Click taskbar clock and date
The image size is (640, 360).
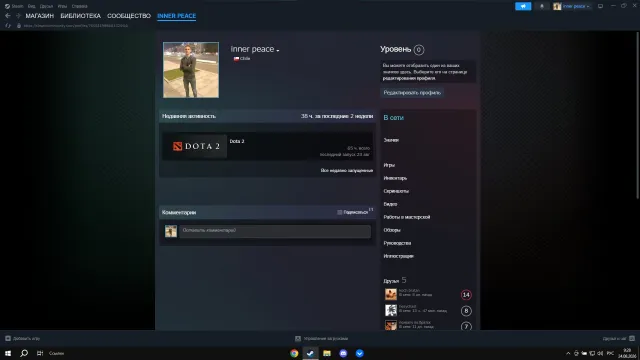[627, 353]
